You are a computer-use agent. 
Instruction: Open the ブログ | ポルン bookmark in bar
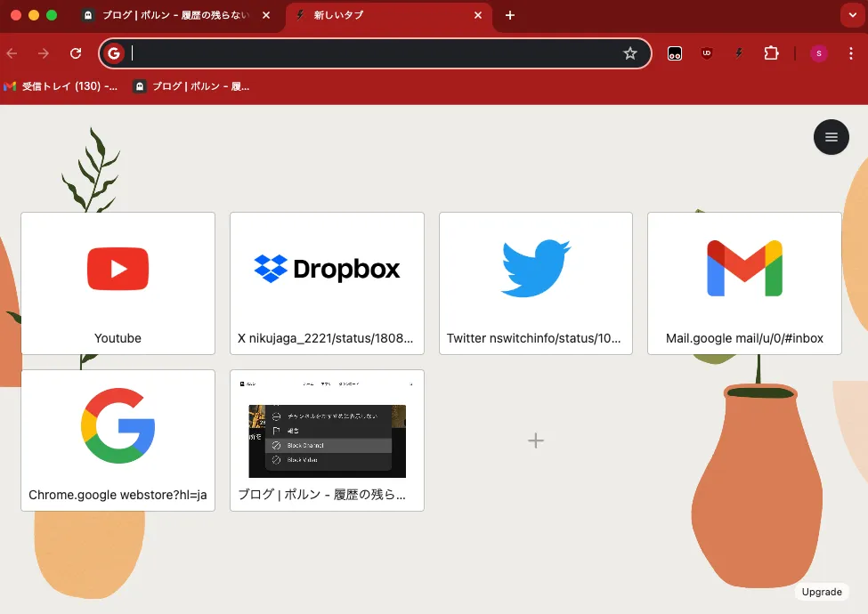pos(191,86)
